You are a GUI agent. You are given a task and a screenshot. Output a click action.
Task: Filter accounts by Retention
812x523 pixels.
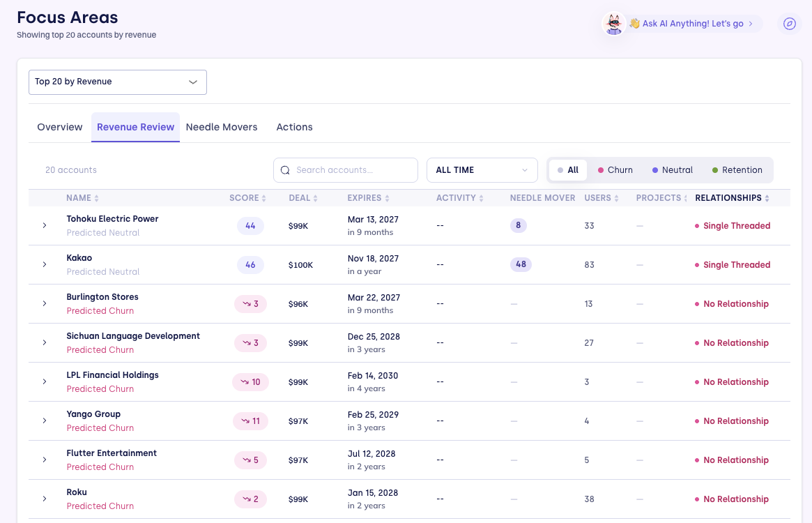point(737,170)
